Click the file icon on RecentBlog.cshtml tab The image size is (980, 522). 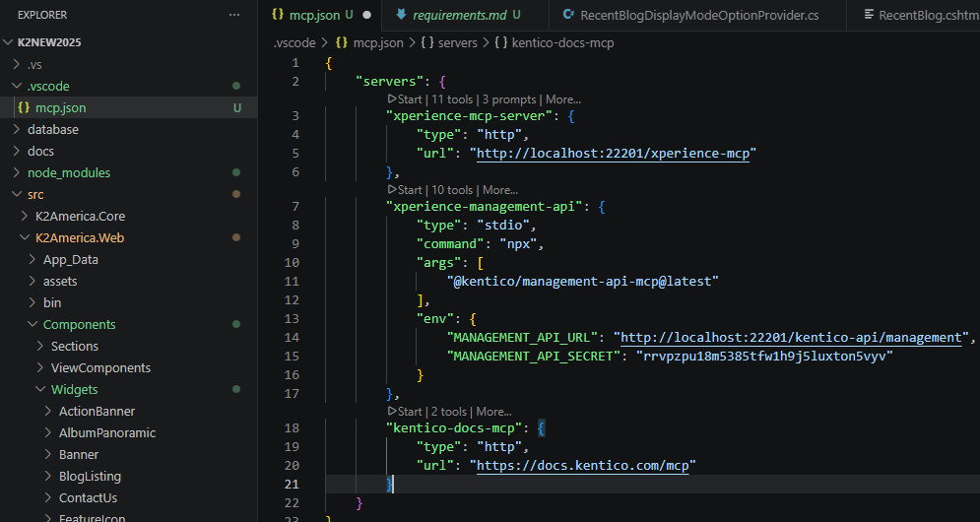pyautogui.click(x=869, y=15)
